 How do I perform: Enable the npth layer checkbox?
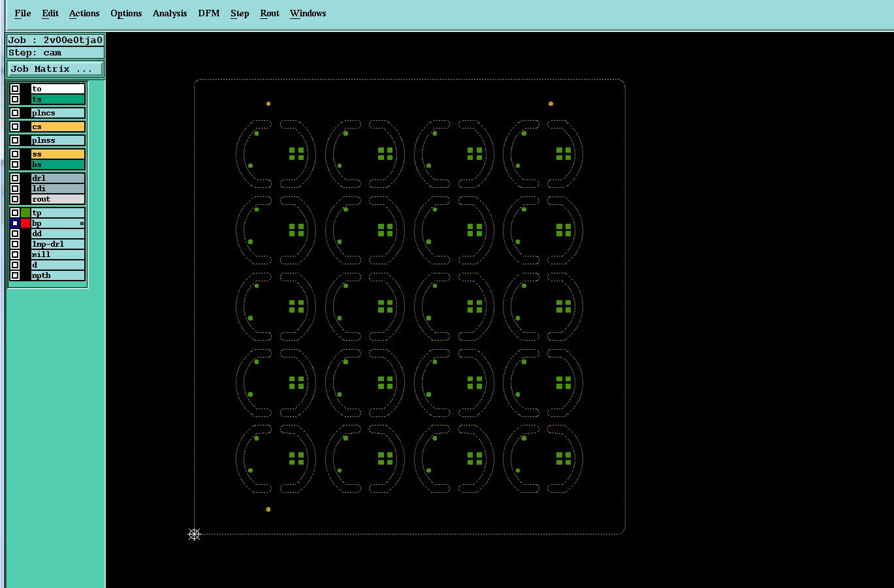(x=15, y=275)
